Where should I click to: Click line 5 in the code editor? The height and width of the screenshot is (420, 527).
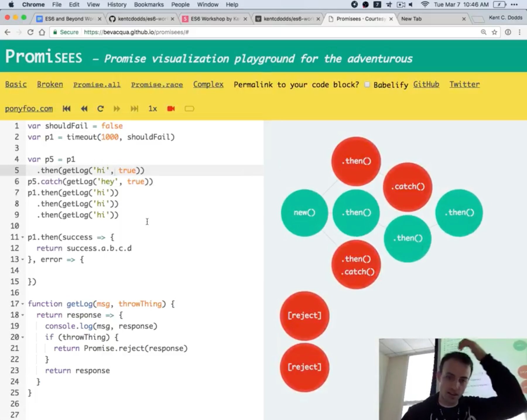click(132, 170)
